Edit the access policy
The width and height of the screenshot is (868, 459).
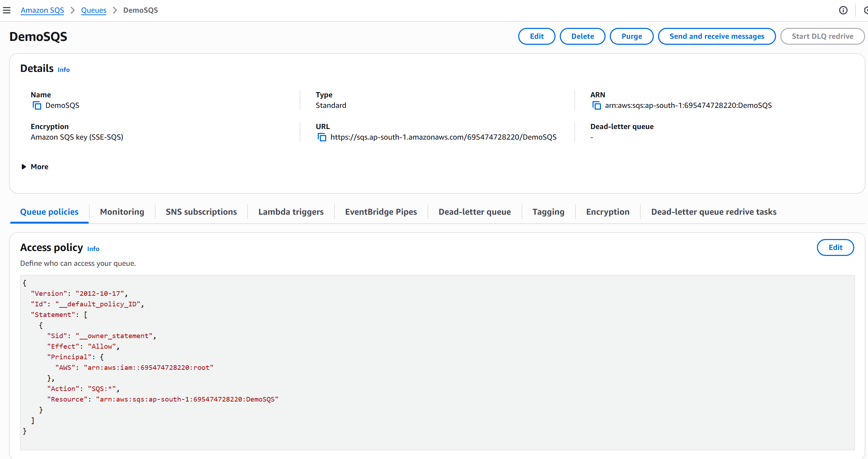835,247
